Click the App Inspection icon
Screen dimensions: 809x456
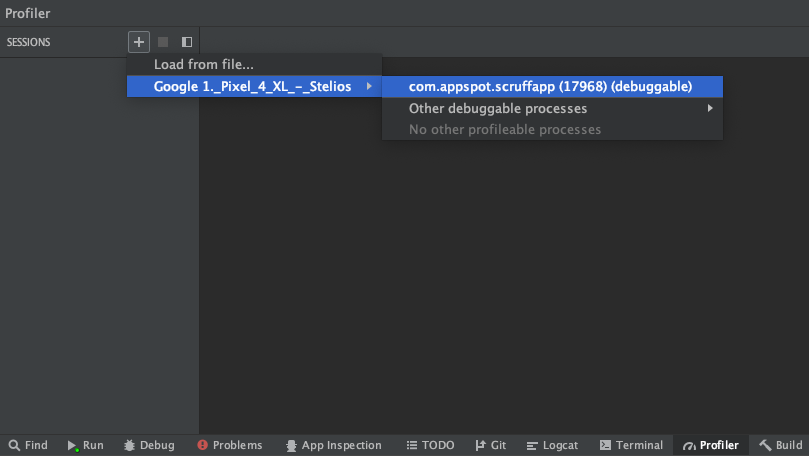[x=292, y=446]
